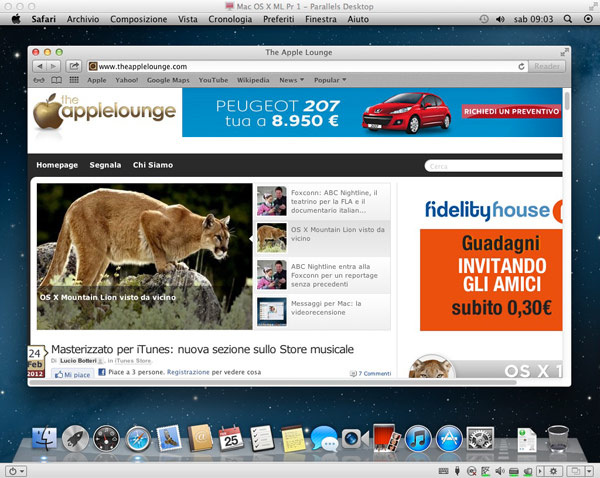Go to the site Homepage nav link
The height and width of the screenshot is (478, 600).
pos(57,165)
